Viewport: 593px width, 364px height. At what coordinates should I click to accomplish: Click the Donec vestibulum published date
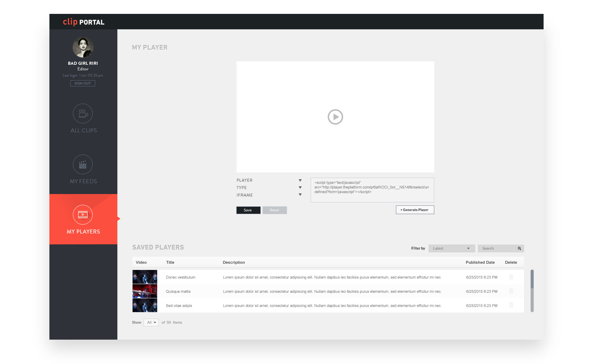point(482,277)
